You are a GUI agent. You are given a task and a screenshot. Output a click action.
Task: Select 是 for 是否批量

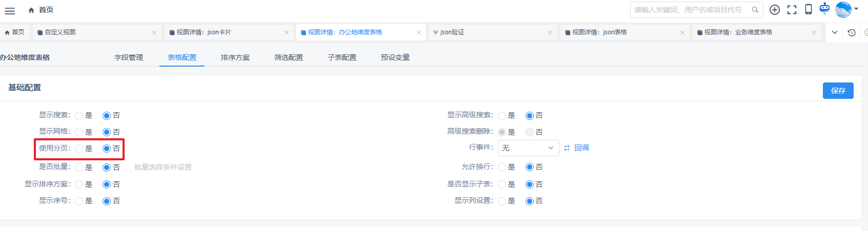tap(79, 167)
